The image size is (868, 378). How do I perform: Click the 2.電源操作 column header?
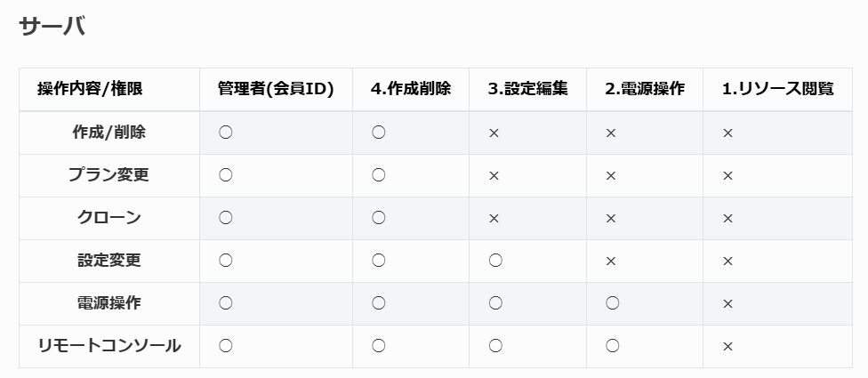645,89
